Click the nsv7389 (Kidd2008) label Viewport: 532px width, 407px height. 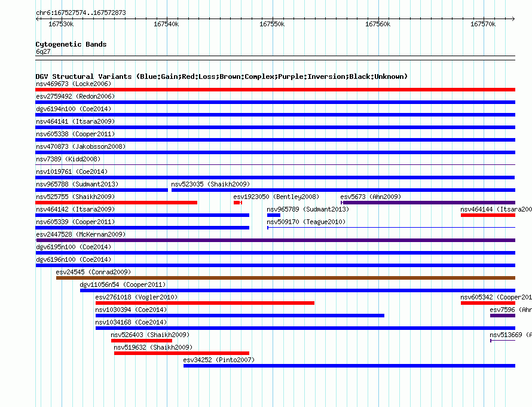68,159
